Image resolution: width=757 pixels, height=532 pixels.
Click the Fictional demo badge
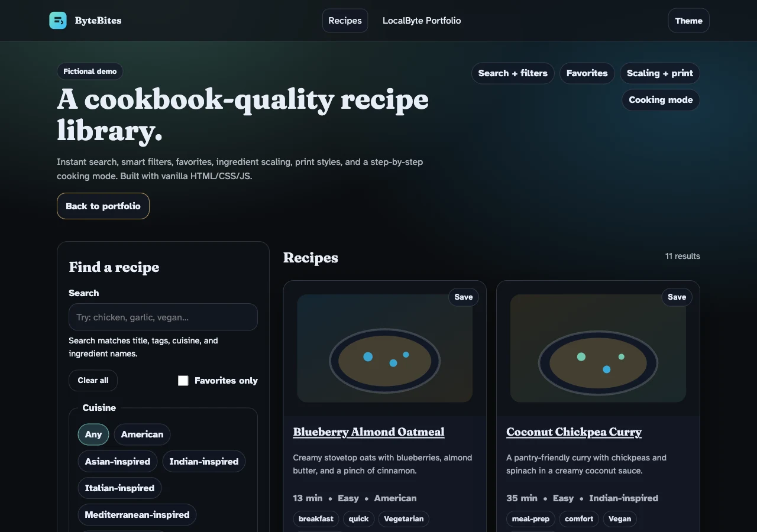tap(90, 71)
